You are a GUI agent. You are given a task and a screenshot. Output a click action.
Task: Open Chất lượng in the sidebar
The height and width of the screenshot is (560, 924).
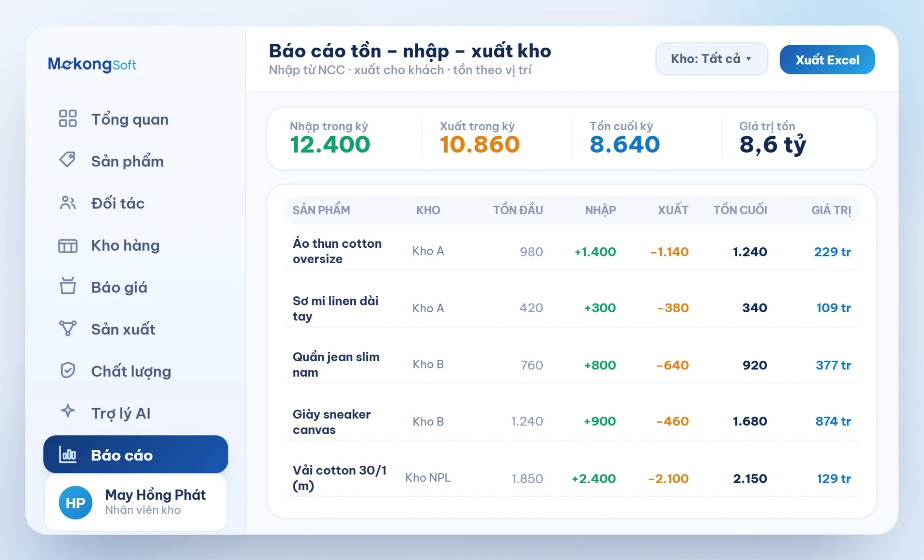click(136, 371)
